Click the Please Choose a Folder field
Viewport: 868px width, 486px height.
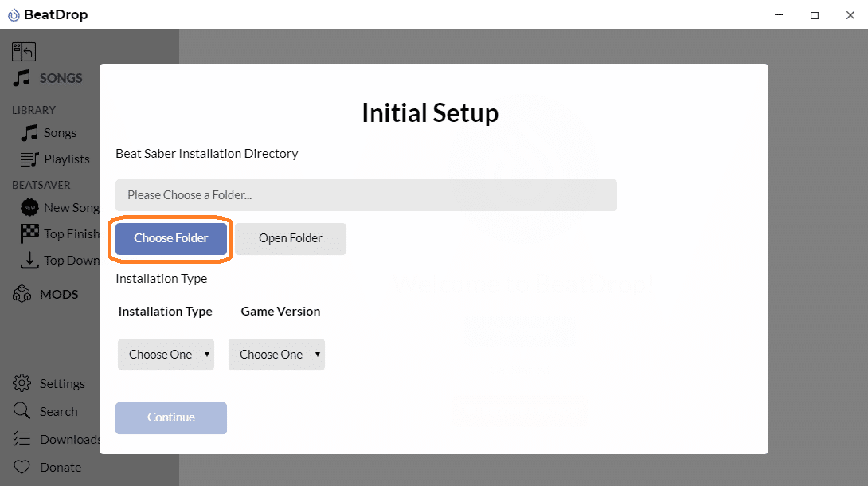(366, 195)
